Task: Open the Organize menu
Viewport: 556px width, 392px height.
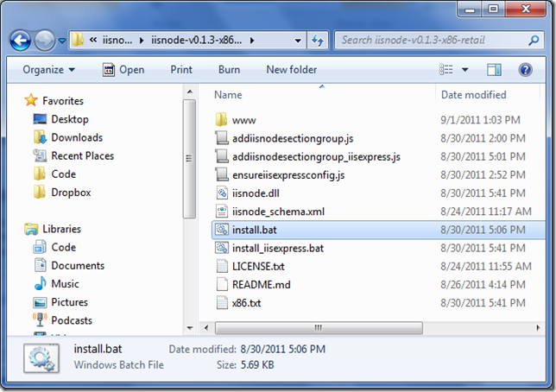Action: [x=48, y=70]
